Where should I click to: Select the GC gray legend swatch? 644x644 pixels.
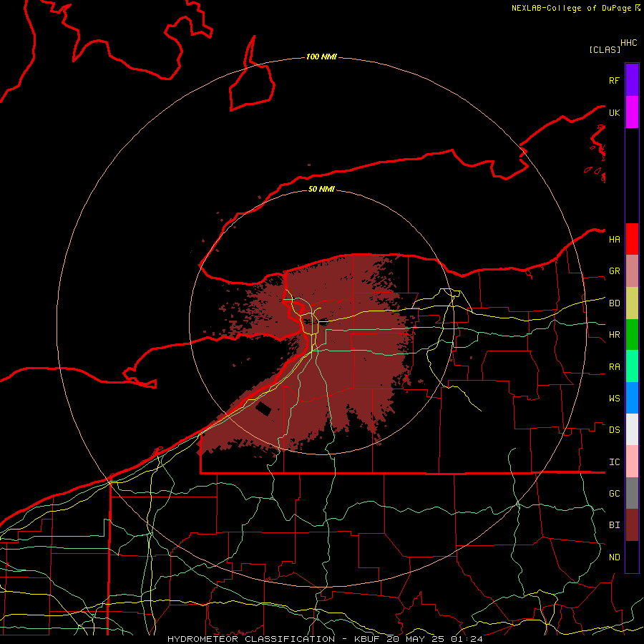point(632,493)
